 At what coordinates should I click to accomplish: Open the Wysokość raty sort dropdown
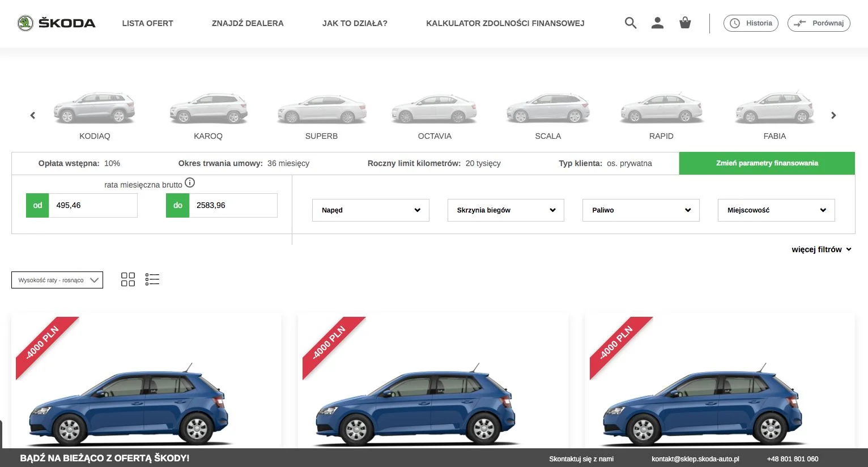57,280
